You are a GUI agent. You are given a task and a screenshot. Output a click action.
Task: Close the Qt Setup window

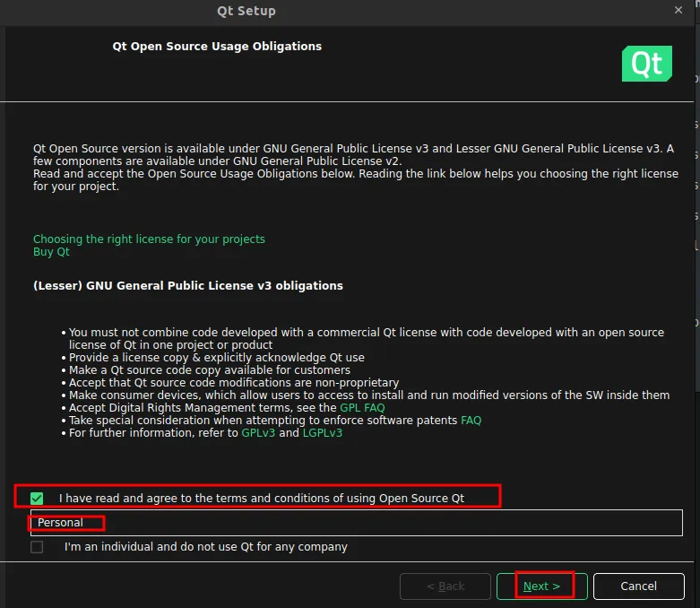(678, 10)
